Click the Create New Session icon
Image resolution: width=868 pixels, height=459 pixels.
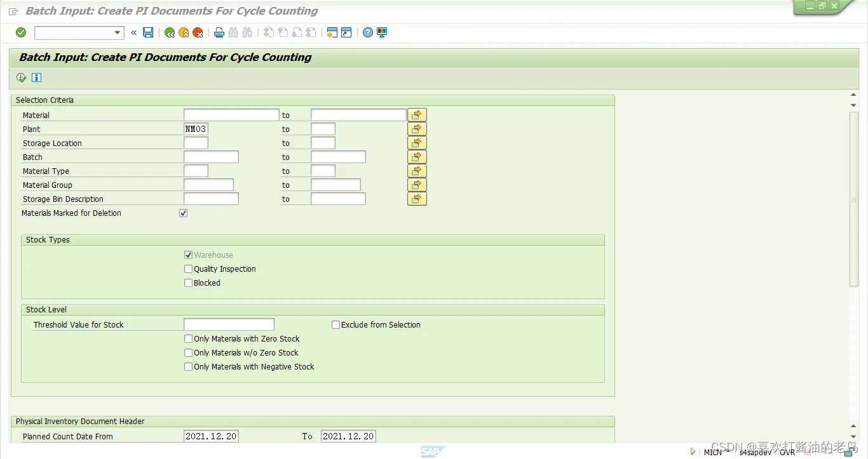tap(332, 32)
